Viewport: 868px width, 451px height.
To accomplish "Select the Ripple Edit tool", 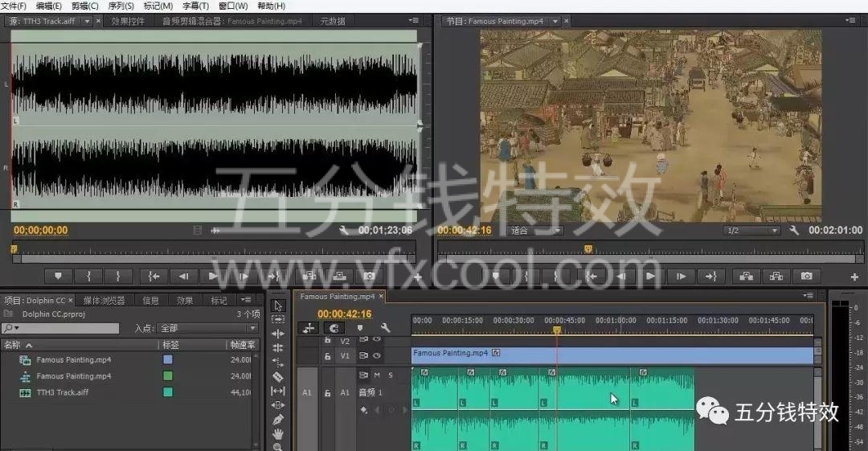I will 278,334.
